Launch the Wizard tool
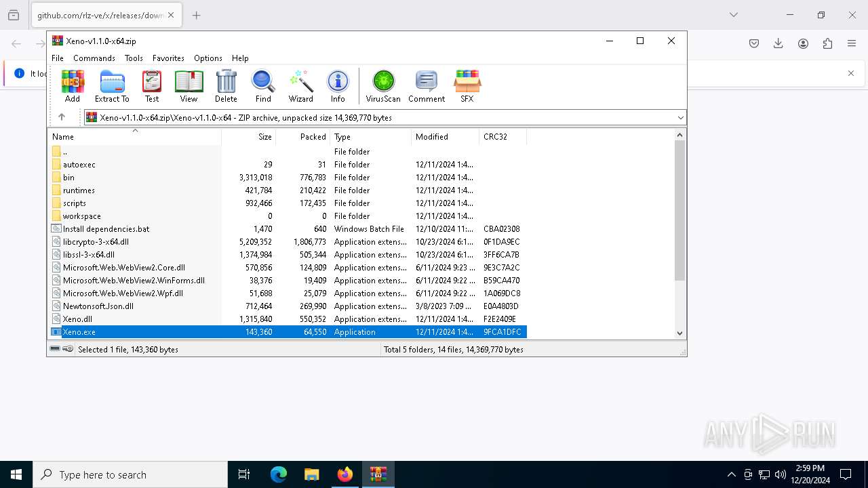868x488 pixels. coord(301,86)
